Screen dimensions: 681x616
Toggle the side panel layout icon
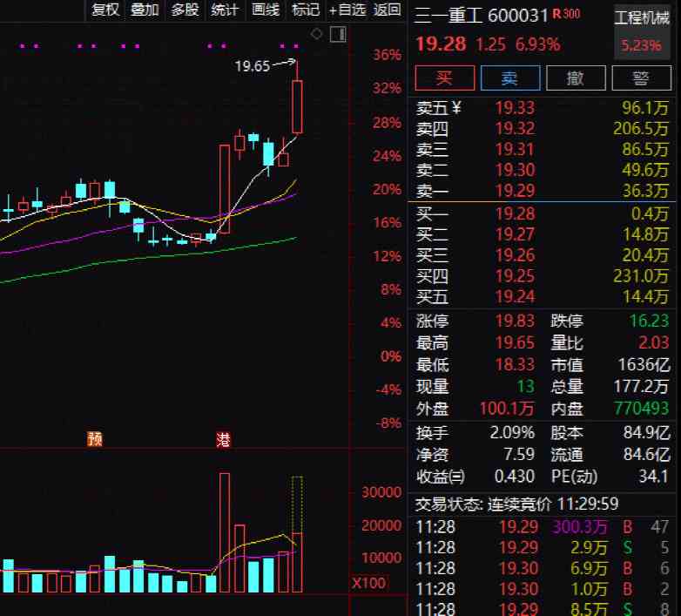click(338, 34)
